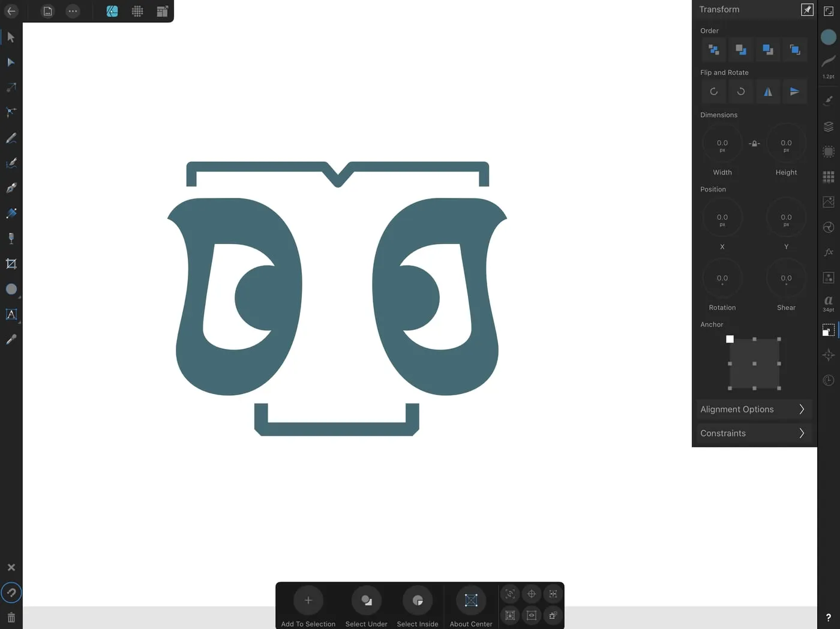Switch to the Pixel persona
This screenshot has height=629, width=840.
(137, 11)
